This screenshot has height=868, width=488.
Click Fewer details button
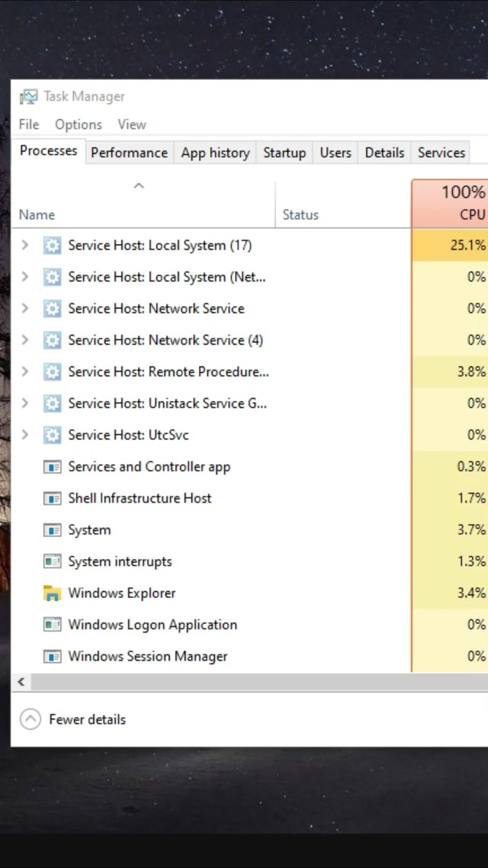73,719
